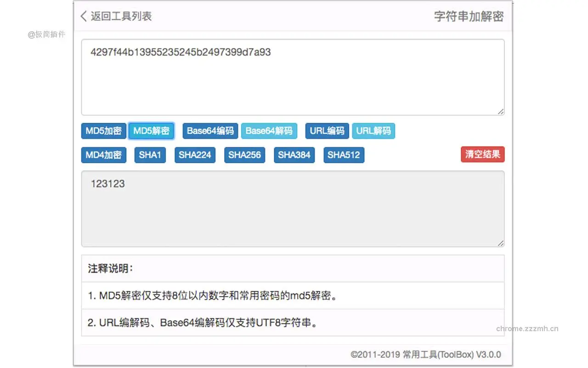This screenshot has height=368, width=588.
Task: Click the ©2011-2019 常用工具(ToolBox) V3.0.0 footer
Action: point(426,355)
